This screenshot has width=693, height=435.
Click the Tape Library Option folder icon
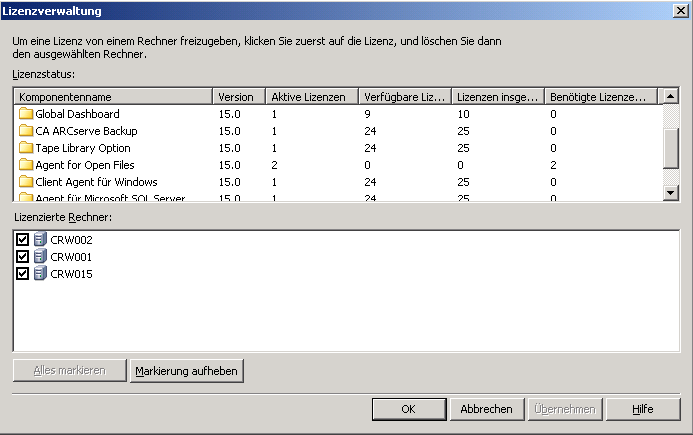[x=26, y=148]
